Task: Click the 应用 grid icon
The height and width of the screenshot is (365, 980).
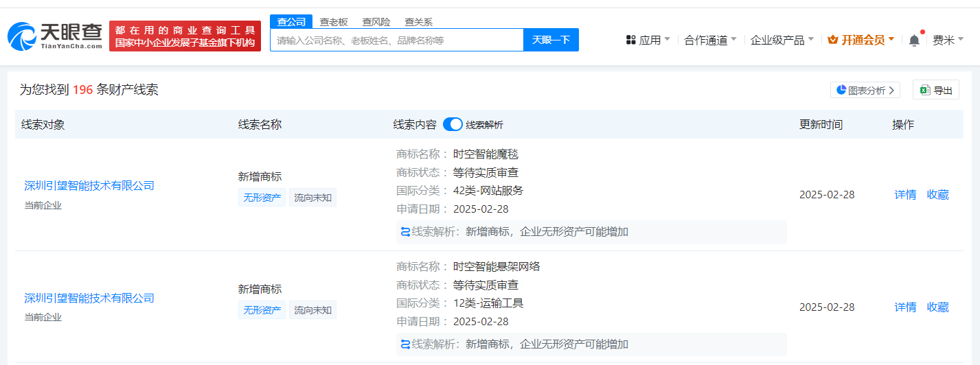Action: pyautogui.click(x=630, y=40)
